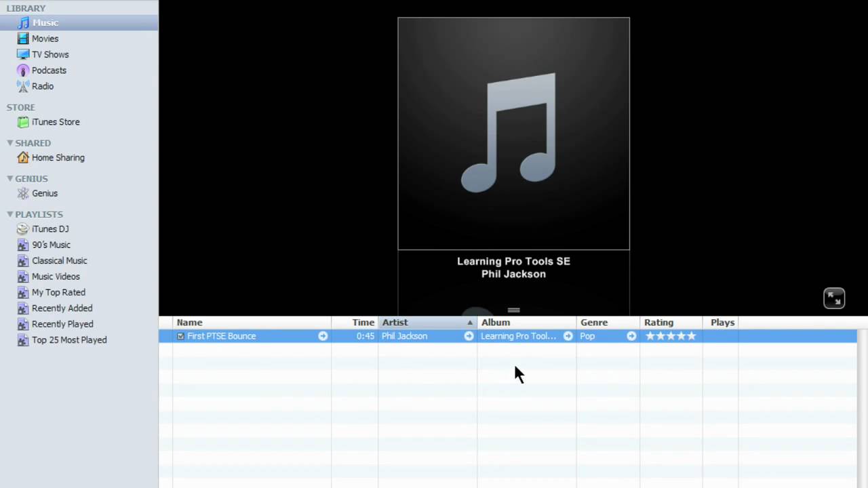Click the full screen Cover Flow button
Viewport: 868px width, 488px height.
coord(834,298)
